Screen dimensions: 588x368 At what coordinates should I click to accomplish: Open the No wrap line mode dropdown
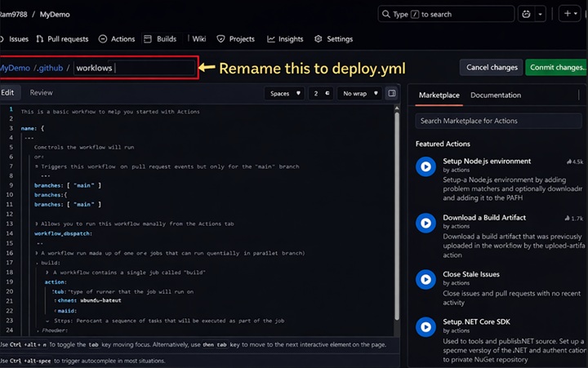pos(359,93)
